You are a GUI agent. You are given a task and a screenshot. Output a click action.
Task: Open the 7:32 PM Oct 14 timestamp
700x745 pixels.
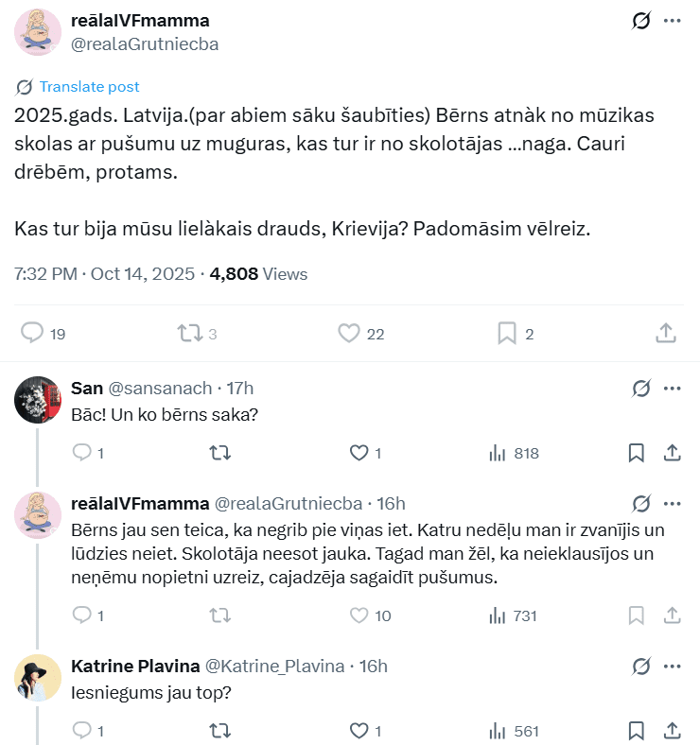click(x=103, y=274)
